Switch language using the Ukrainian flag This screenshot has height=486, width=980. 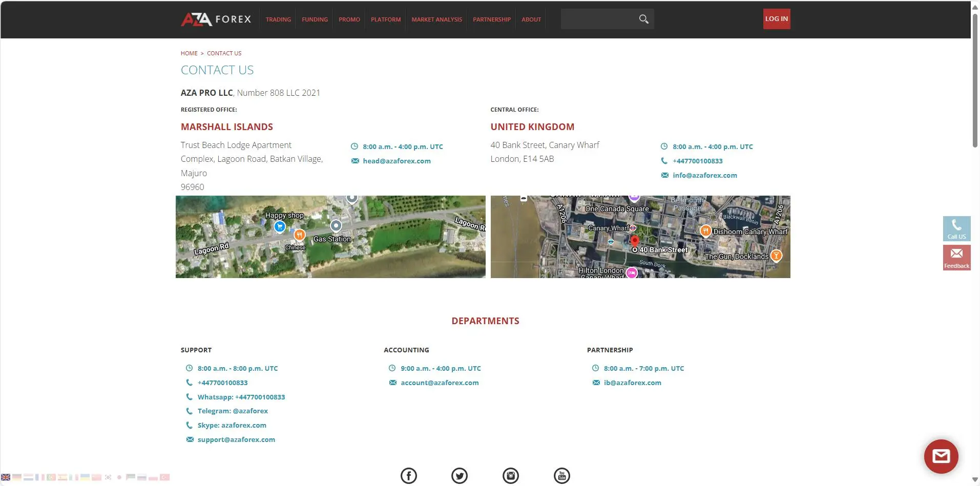point(85,477)
